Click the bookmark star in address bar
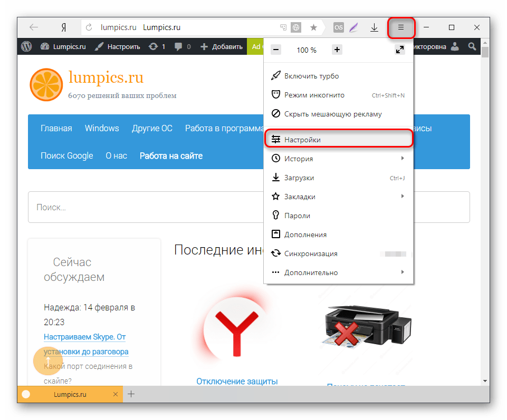Screen dimensions: 507x420 [x=313, y=27]
